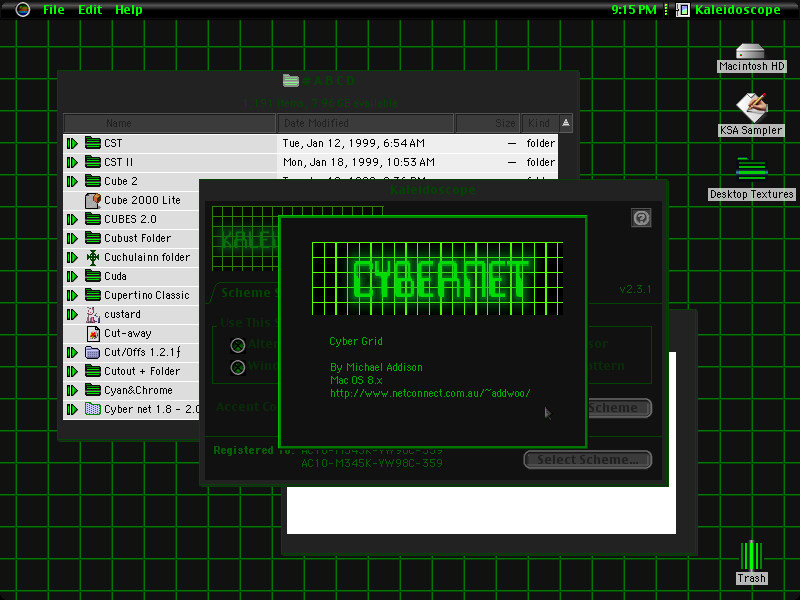Screen dimensions: 800x600
Task: Click the 'folder' kind cell for CST
Action: pos(540,143)
